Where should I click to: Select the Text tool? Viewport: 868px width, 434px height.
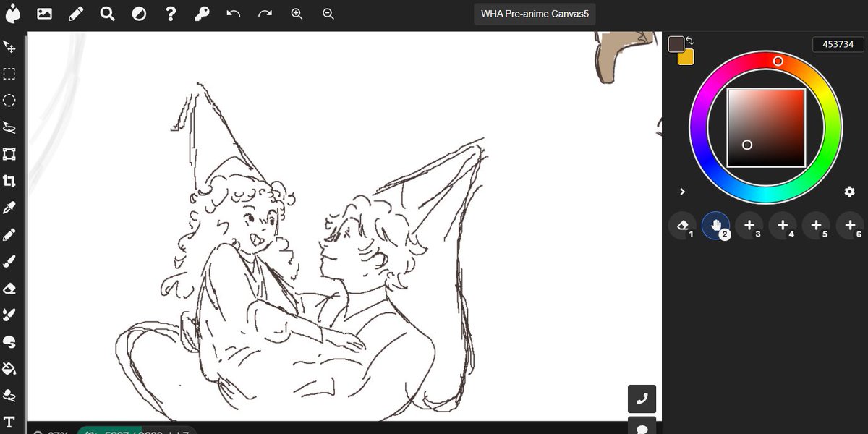[x=9, y=421]
